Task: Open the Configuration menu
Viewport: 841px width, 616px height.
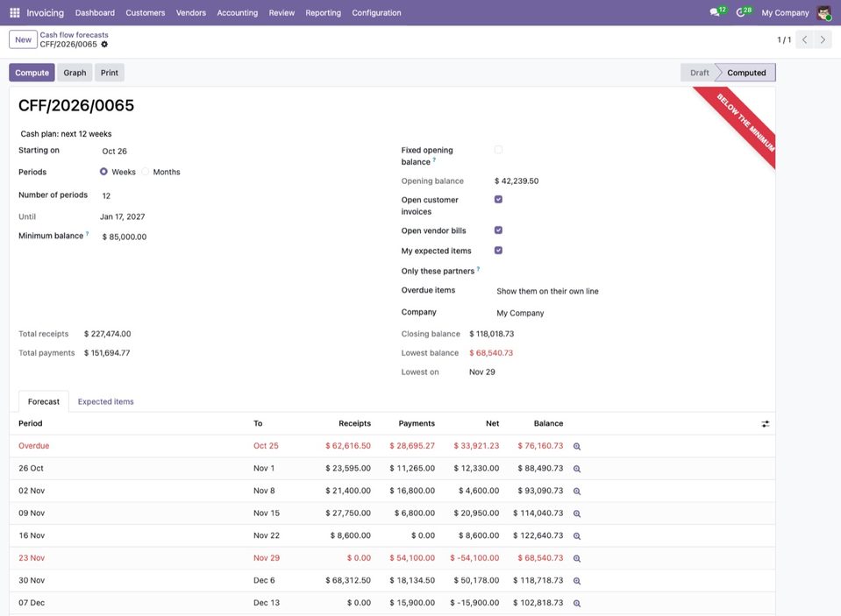Action: [376, 12]
